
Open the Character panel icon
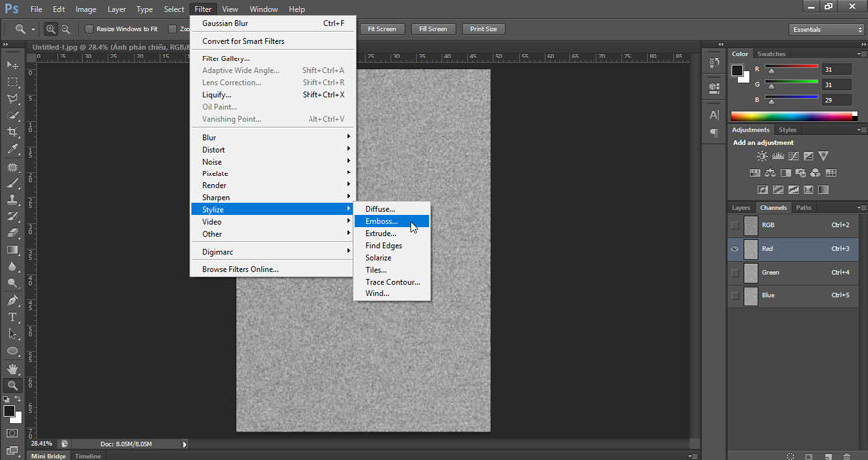pyautogui.click(x=714, y=115)
